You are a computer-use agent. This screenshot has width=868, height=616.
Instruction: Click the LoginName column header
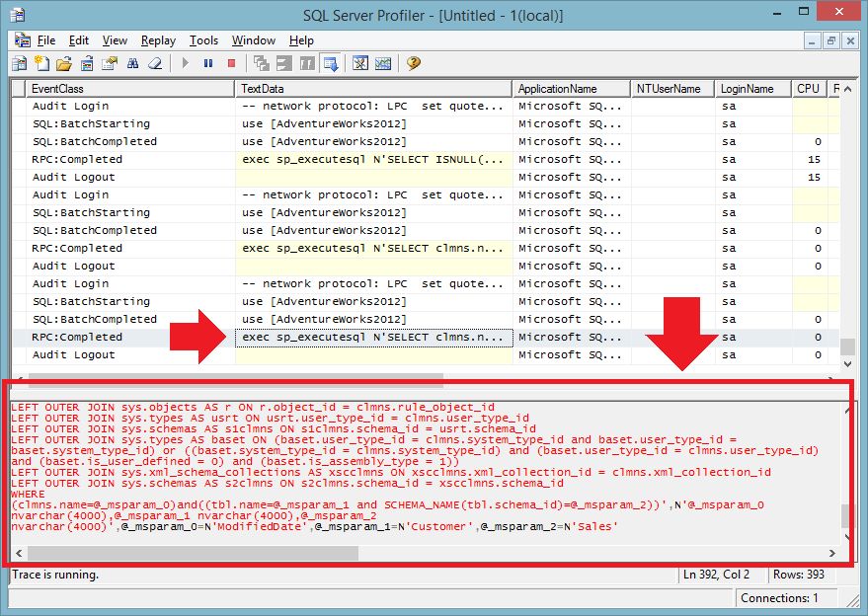[x=752, y=89]
